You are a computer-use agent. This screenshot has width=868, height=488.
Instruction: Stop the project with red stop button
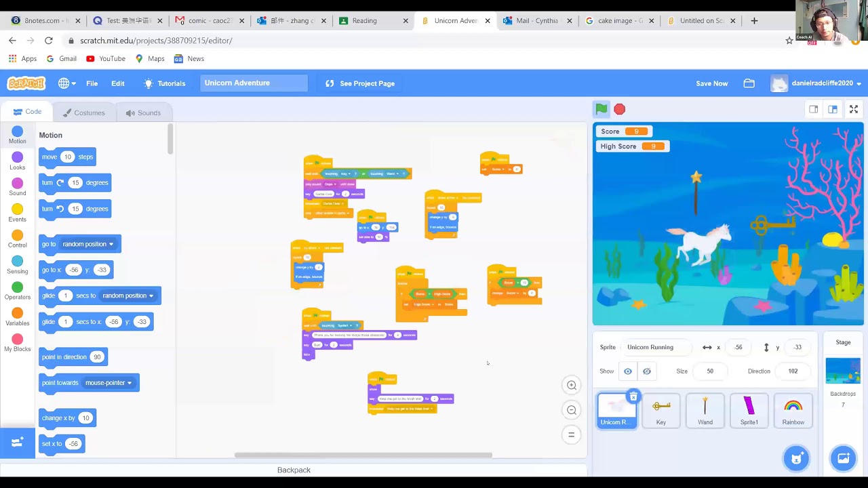click(620, 109)
